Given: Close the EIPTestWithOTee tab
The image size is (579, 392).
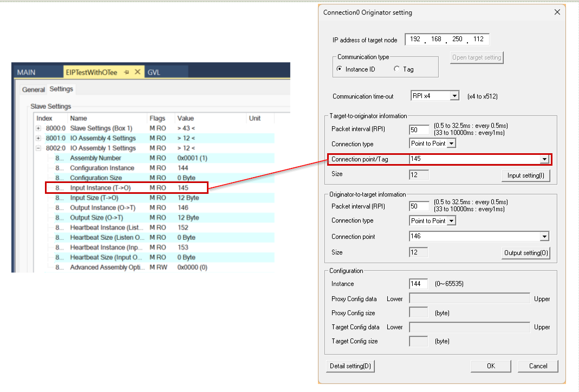Looking at the screenshot, I should 138,72.
